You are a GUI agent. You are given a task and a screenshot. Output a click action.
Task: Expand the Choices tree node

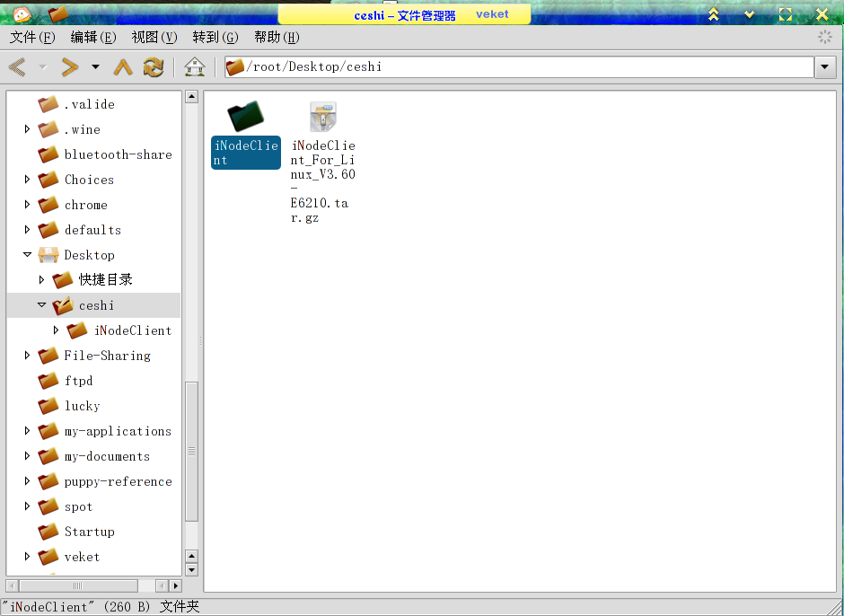click(x=27, y=180)
